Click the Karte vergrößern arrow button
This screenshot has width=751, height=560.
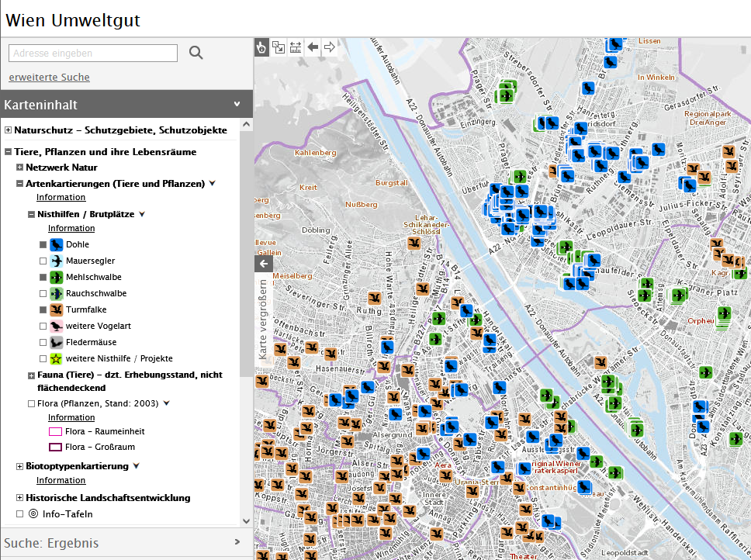coord(263,264)
